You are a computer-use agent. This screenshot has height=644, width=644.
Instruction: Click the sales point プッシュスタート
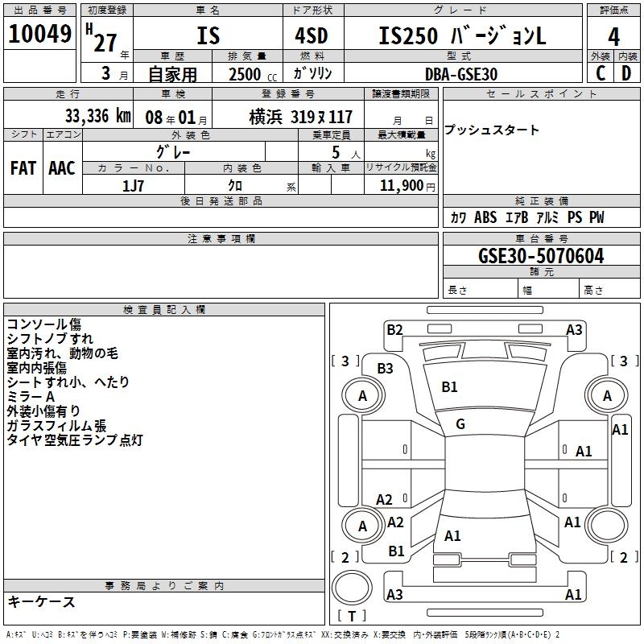[x=491, y=130]
